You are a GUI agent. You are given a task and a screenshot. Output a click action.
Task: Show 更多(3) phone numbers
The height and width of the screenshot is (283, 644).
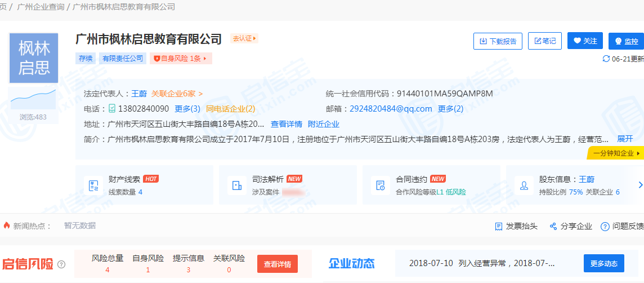point(187,109)
